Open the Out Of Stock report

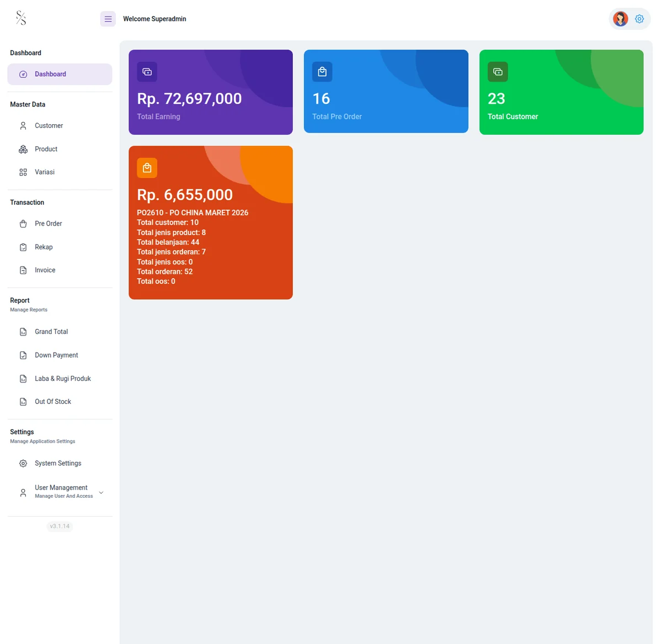pyautogui.click(x=60, y=402)
